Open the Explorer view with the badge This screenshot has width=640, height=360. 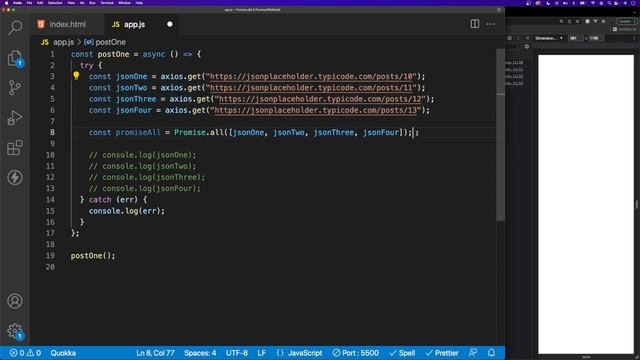15,58
